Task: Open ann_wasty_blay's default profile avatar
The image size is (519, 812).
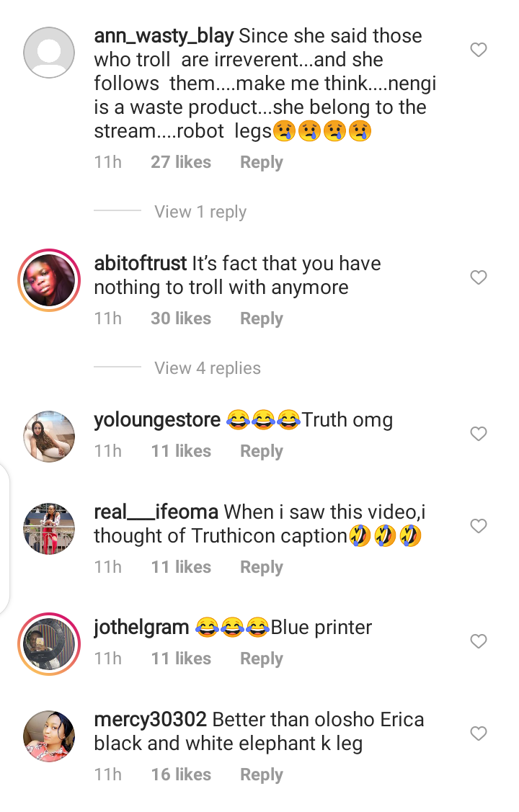Action: 49,53
